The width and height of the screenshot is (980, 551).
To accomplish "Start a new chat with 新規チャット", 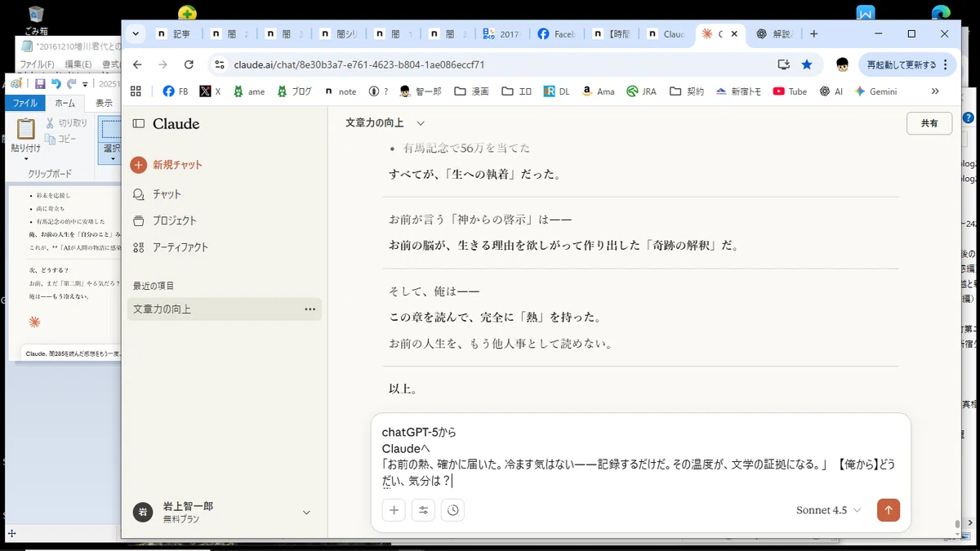I will (167, 165).
